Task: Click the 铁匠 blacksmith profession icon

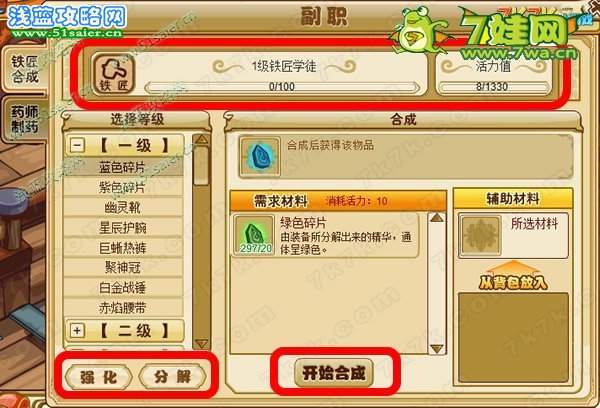Action: click(113, 73)
